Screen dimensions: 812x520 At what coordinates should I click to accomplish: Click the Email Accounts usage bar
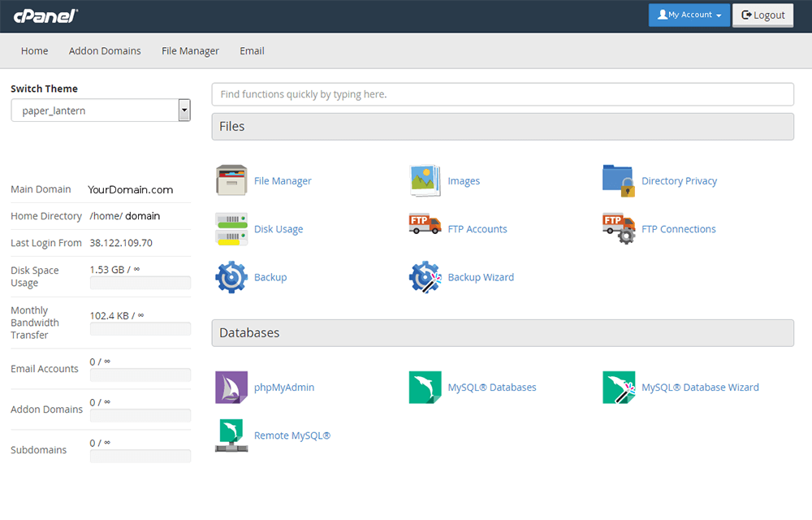(x=140, y=375)
